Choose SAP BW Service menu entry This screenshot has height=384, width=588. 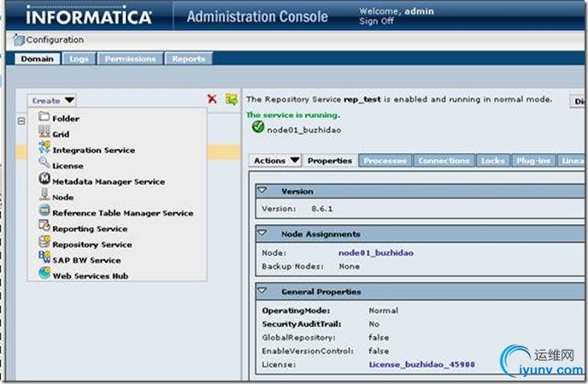86,261
